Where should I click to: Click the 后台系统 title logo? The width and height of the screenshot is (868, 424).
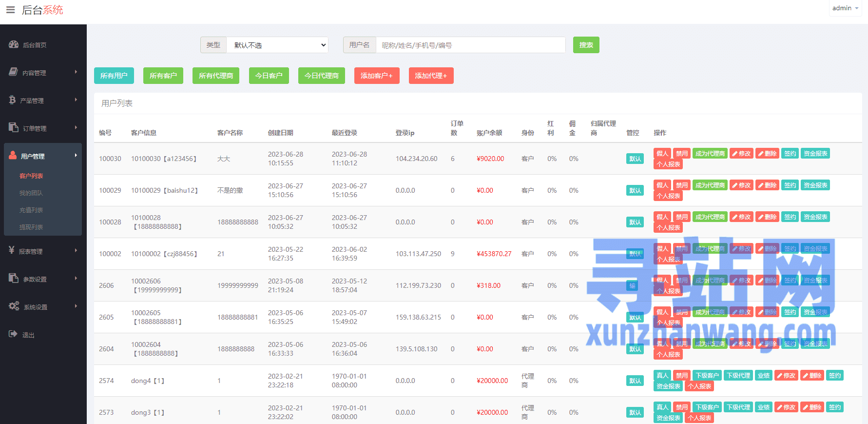pyautogui.click(x=42, y=10)
